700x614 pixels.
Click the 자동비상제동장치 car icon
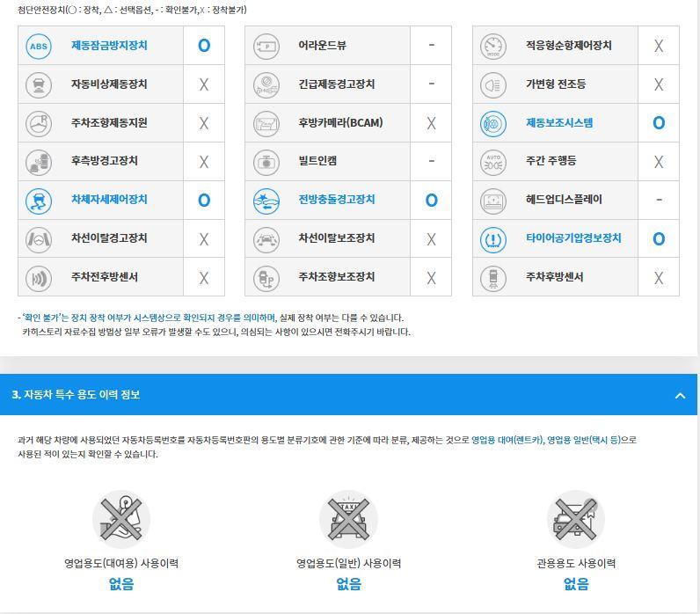click(39, 84)
